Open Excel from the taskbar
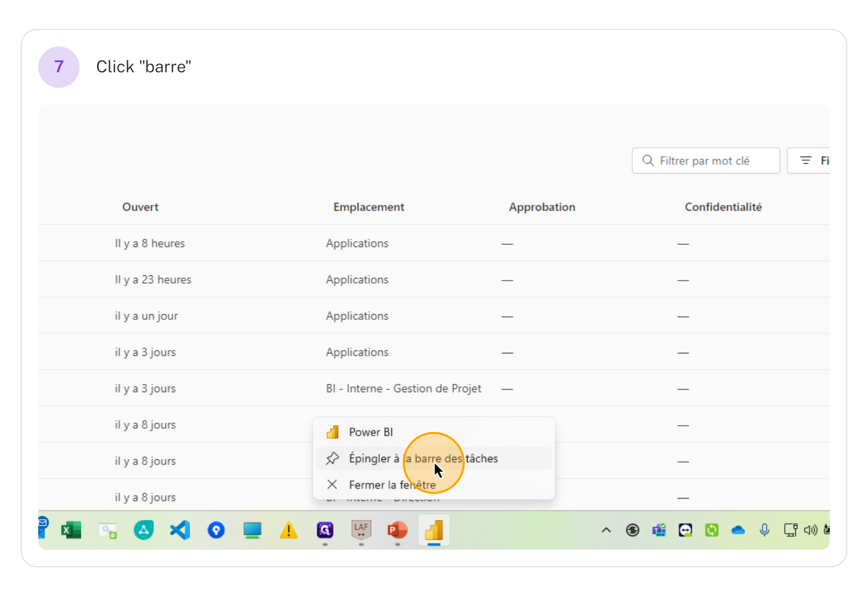Viewport: 868px width, 590px height. [71, 530]
